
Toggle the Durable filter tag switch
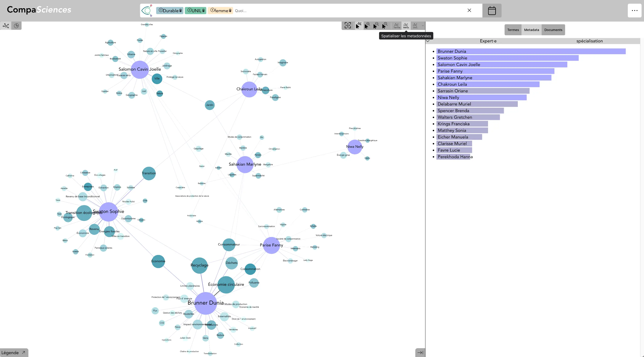click(180, 11)
